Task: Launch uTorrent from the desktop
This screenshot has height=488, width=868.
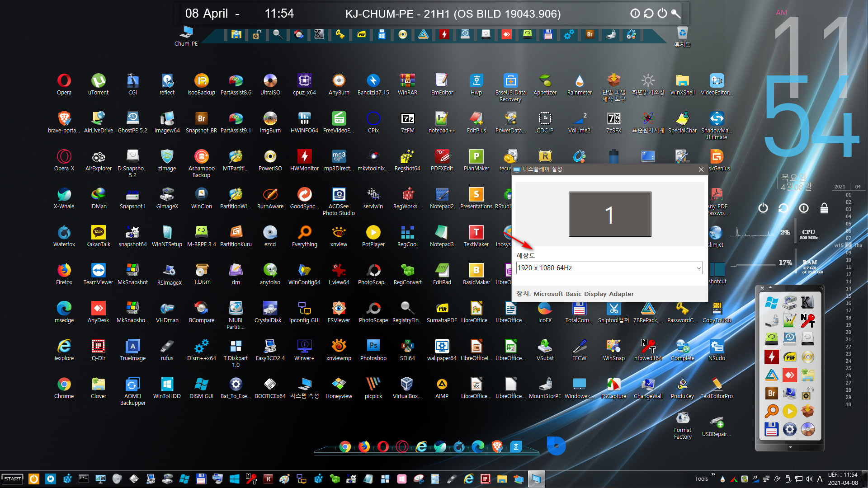Action: tap(98, 84)
